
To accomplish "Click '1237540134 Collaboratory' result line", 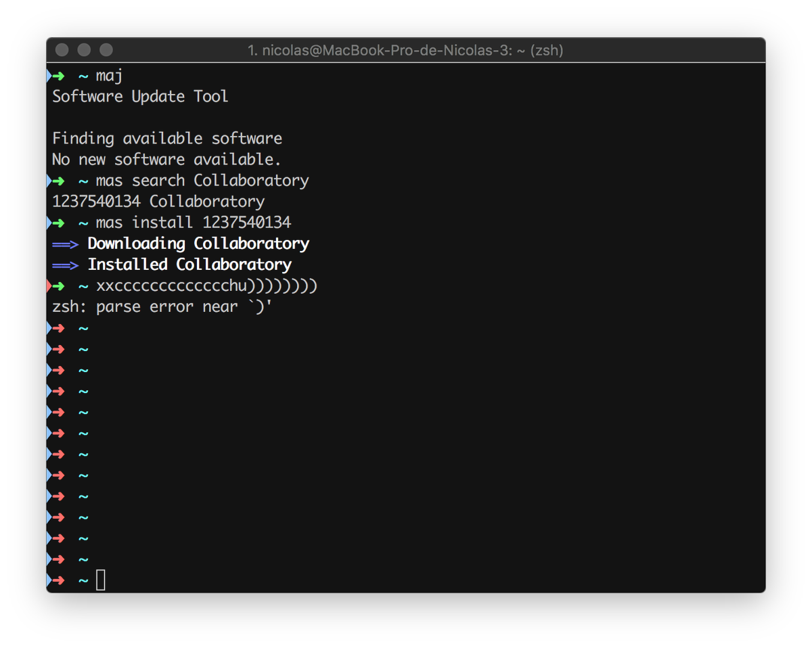I will [x=158, y=202].
